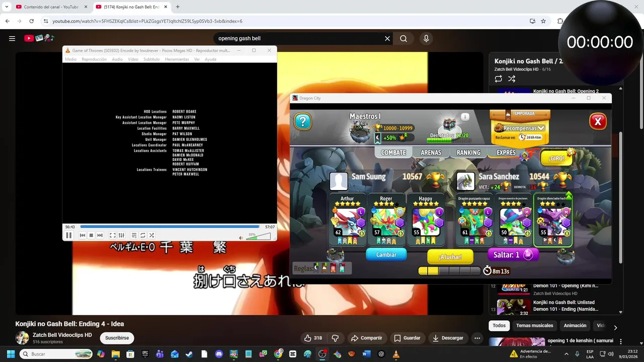Mute VLC with the speaker icon
The width and height of the screenshot is (644, 362).
(x=241, y=237)
